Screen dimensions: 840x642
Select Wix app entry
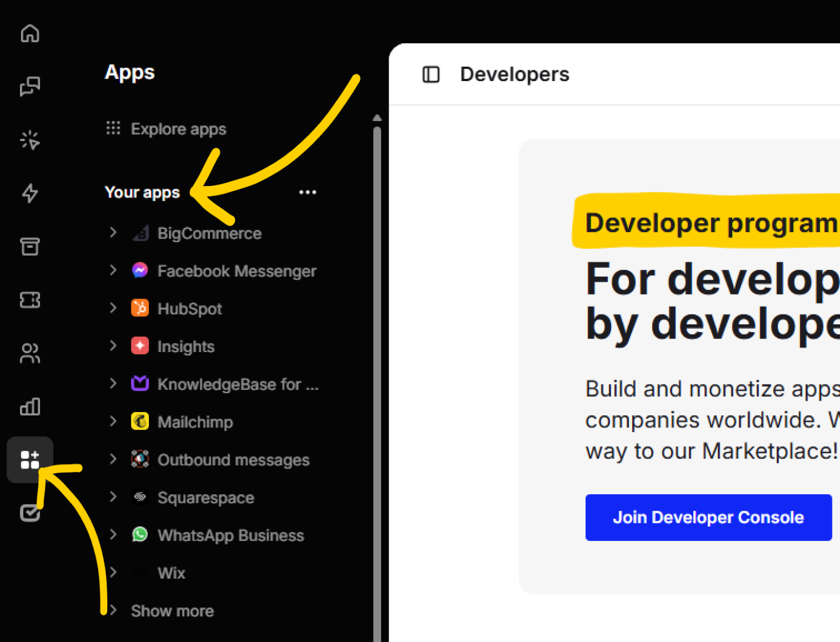click(171, 573)
